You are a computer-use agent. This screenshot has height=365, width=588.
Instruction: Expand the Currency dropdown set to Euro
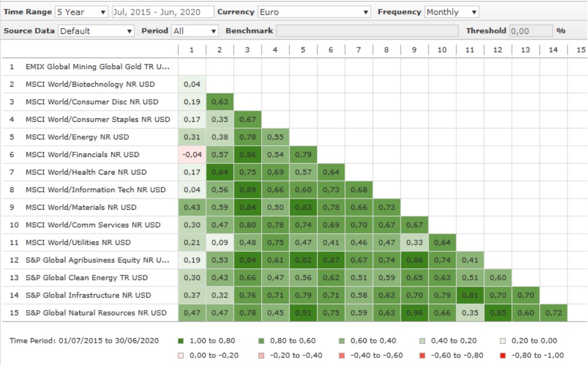[314, 12]
